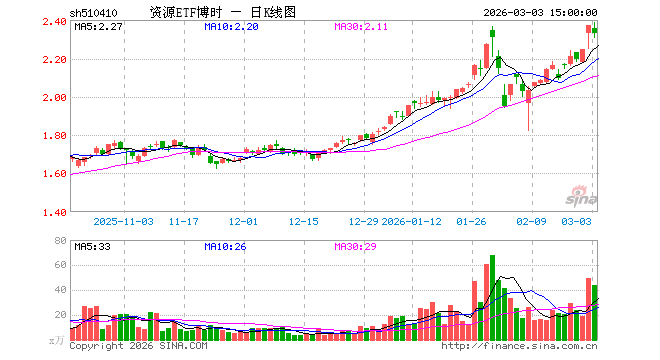Open the http://finance.sina.com.cn link
Viewport: 660px width, 360px height.
coord(519,346)
